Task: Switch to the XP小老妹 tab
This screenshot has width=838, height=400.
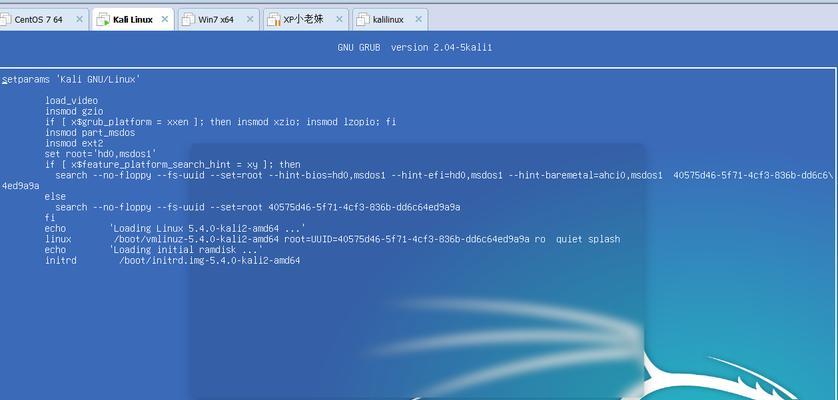Action: point(305,20)
